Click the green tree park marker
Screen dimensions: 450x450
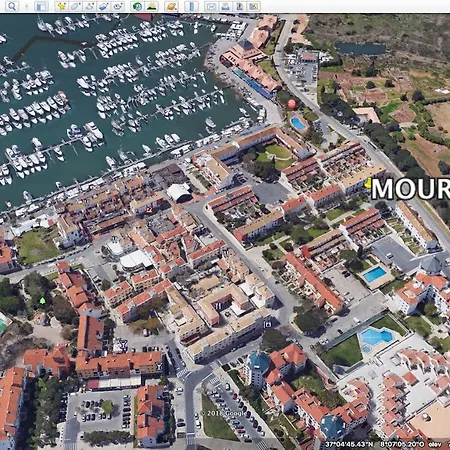[x=42, y=301]
